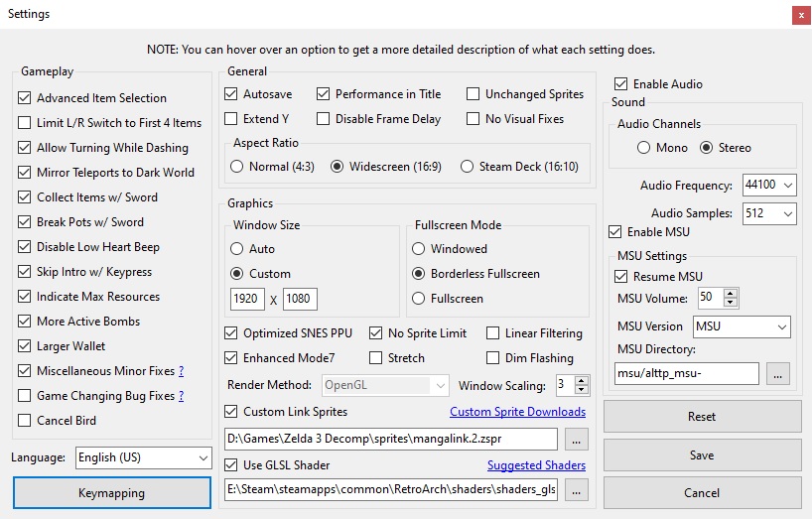Save the settings
Viewport: 812px width, 519px height.
click(x=702, y=455)
